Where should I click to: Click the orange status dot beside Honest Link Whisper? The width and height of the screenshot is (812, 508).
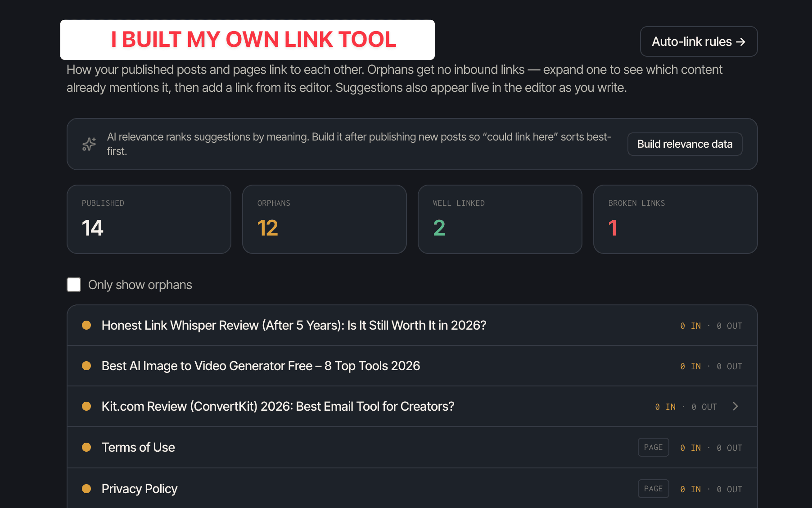(x=86, y=325)
